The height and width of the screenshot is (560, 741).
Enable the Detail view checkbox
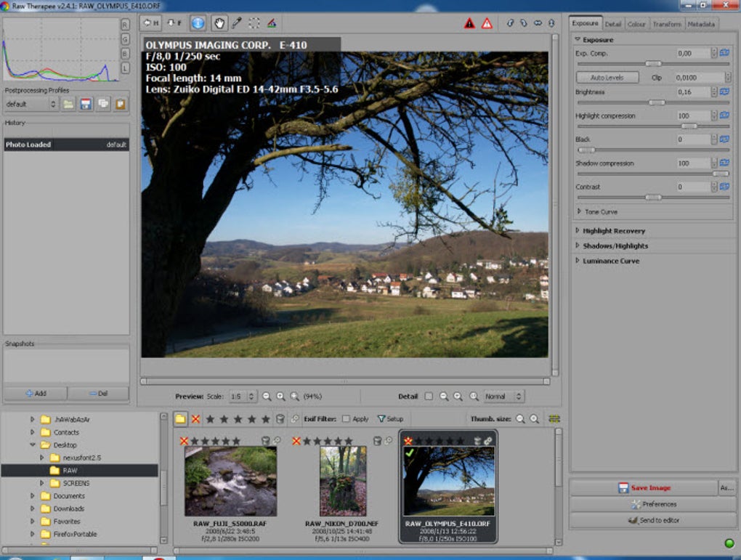tap(429, 397)
